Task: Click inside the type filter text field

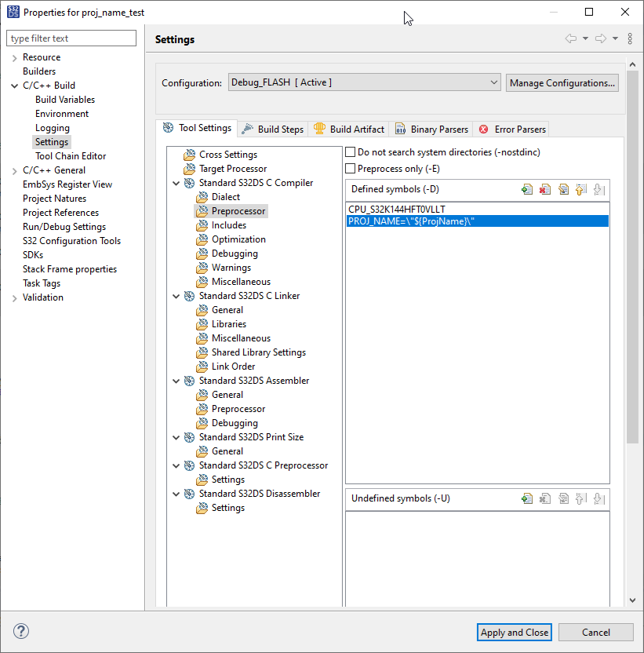Action: (71, 38)
